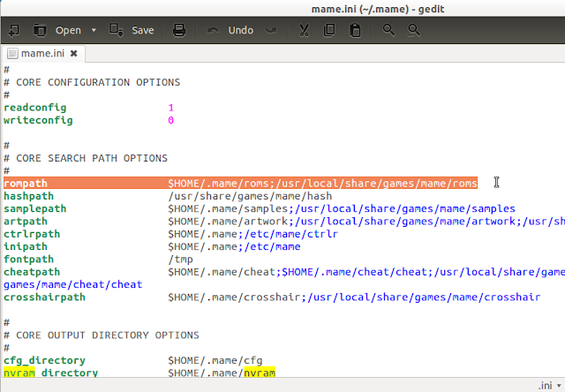
Task: Expand the Open recent files dropdown arrow
Action: click(x=94, y=30)
